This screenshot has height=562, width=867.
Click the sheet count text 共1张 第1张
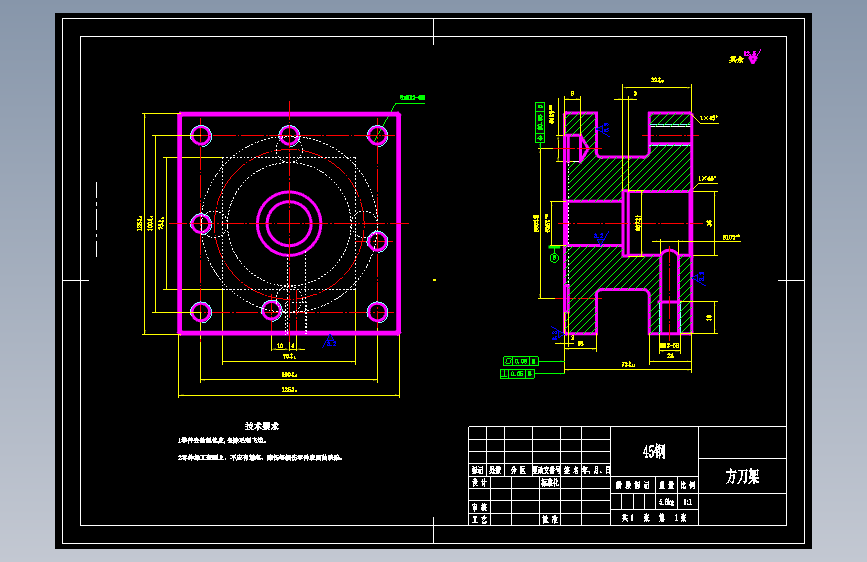pyautogui.click(x=654, y=518)
